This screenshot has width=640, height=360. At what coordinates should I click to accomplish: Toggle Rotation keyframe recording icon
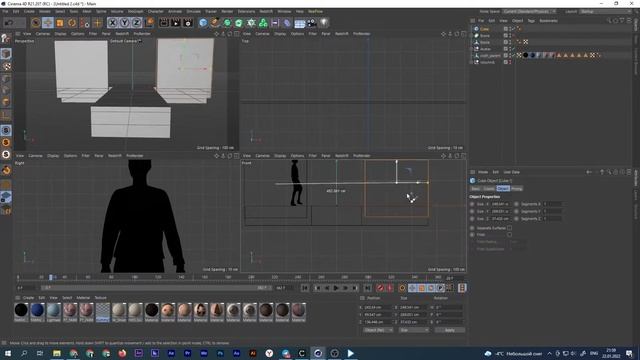coord(431,288)
